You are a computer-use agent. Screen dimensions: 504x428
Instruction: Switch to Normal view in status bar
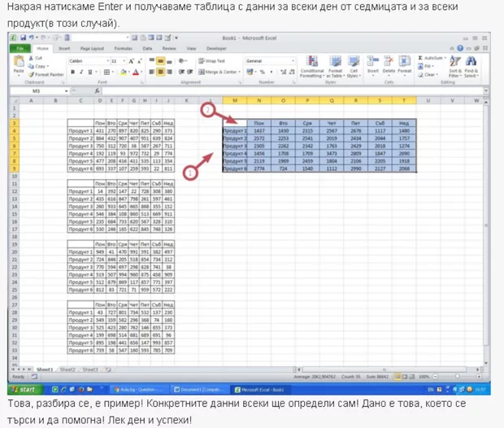pyautogui.click(x=398, y=377)
